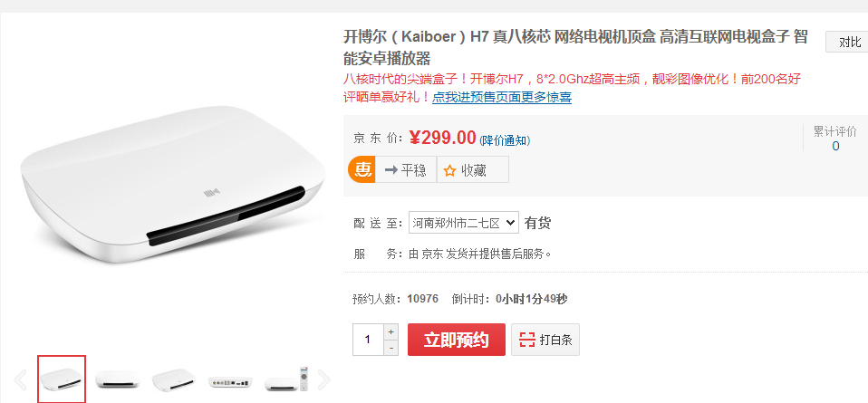868x403 pixels.
Task: Click the 累计评价 count of 0
Action: (835, 146)
